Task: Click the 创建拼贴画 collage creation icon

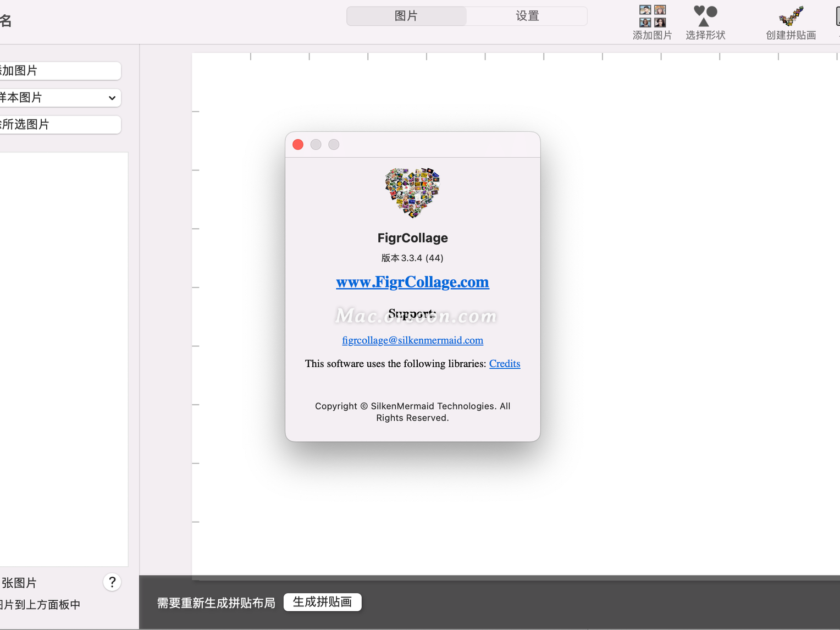Action: click(x=791, y=16)
